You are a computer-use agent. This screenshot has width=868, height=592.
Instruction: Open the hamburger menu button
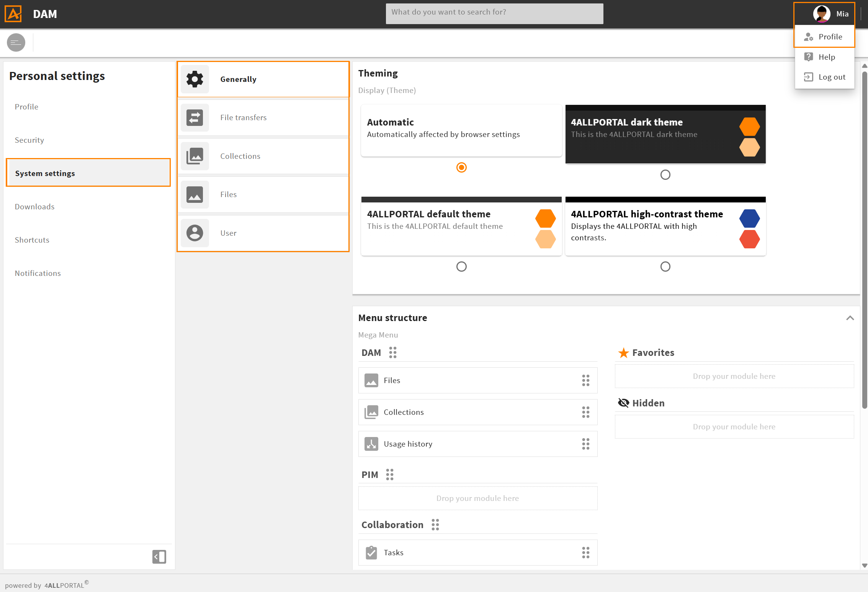coord(16,42)
